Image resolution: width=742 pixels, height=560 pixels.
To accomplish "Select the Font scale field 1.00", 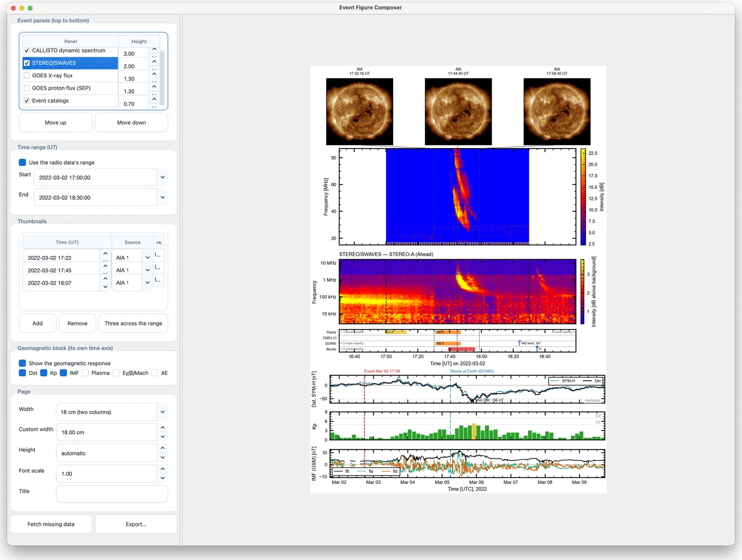I will pyautogui.click(x=107, y=474).
